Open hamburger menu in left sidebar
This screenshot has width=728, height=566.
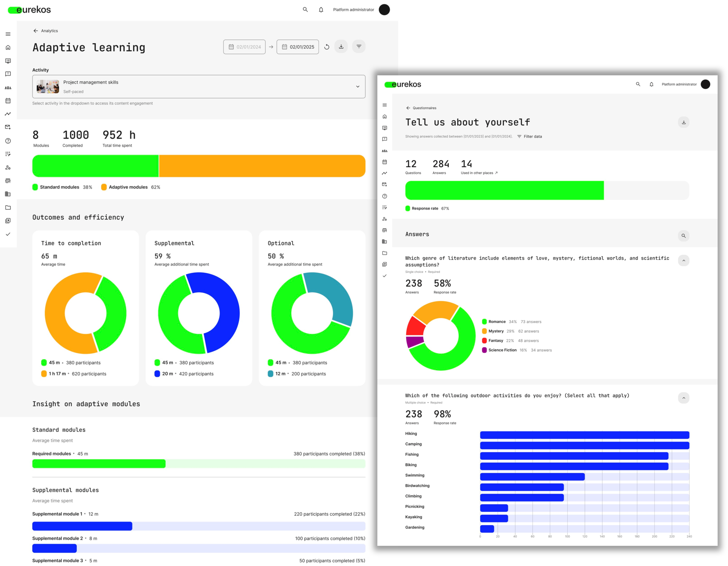(8, 34)
